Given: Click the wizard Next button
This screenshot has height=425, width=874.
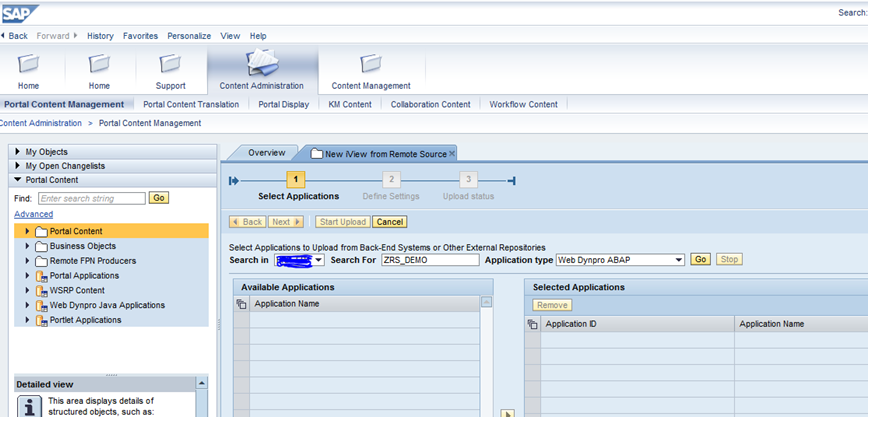Looking at the screenshot, I should (x=285, y=222).
